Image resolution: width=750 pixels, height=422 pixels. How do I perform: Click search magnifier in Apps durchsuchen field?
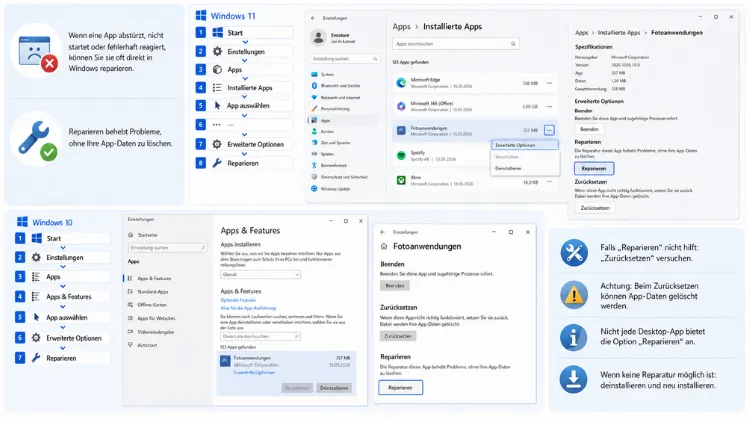tap(513, 44)
